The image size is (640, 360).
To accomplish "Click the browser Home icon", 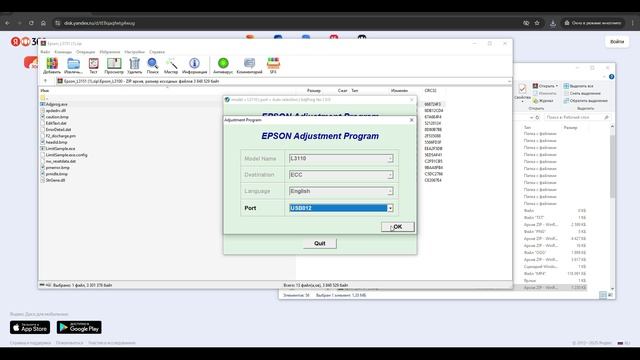I will coord(43,23).
